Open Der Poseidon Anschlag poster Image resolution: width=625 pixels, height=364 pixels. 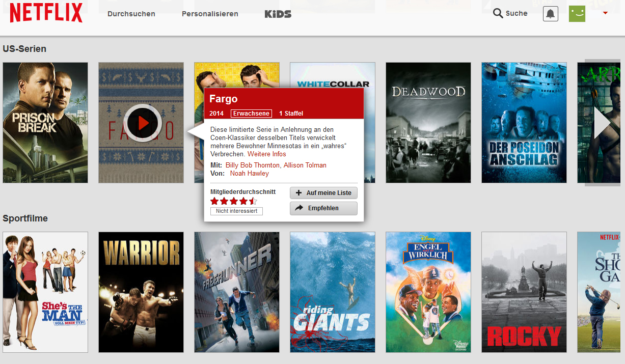[x=524, y=123]
